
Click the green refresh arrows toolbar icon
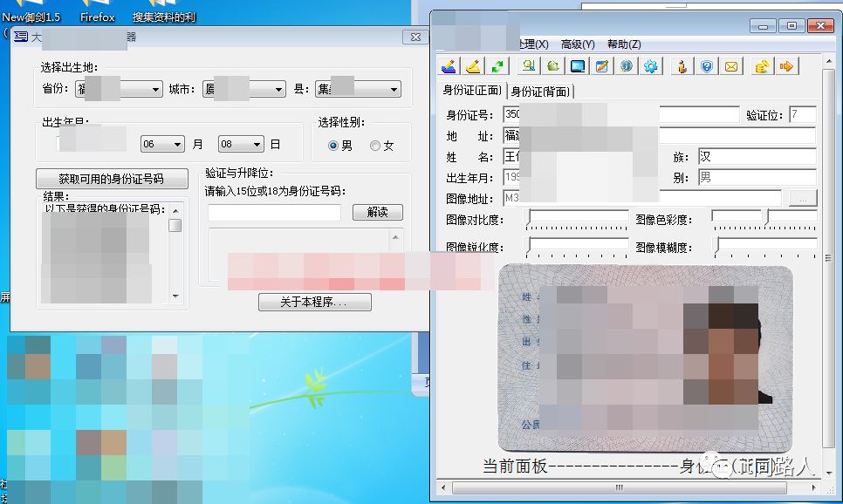pos(498,66)
